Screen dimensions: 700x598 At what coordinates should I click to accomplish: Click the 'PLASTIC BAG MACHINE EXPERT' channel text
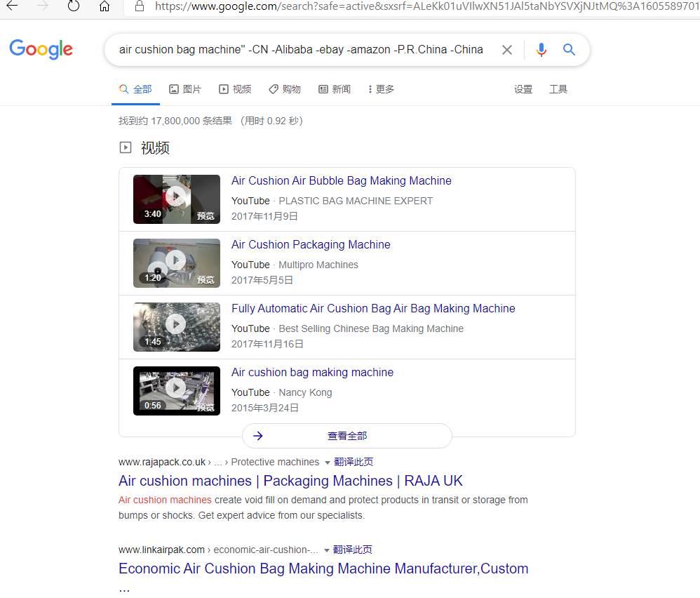[356, 201]
